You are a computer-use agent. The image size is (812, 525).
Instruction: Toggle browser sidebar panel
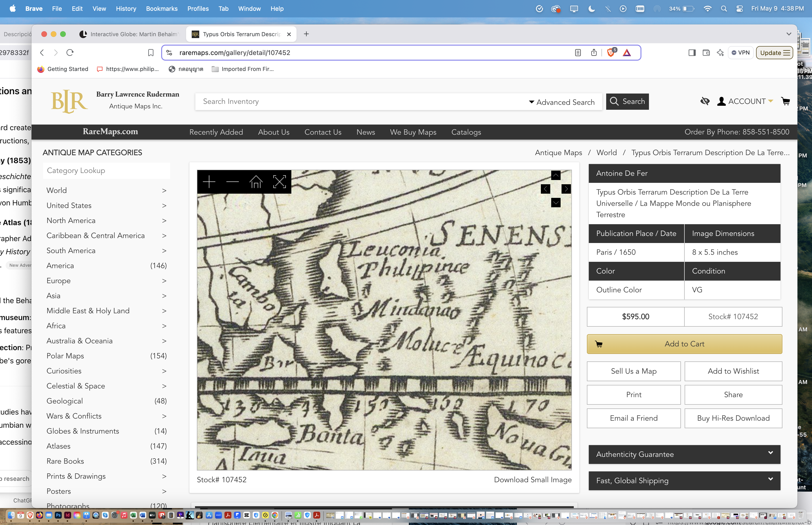click(x=692, y=52)
